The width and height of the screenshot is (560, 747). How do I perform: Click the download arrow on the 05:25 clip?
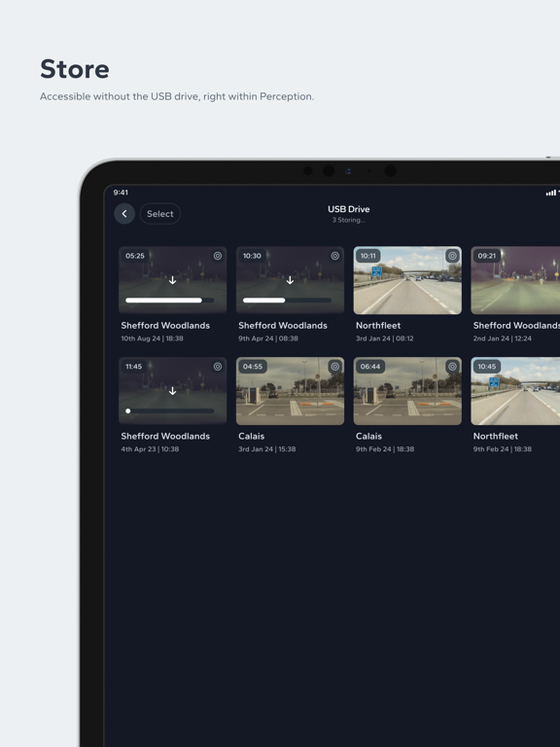(172, 280)
